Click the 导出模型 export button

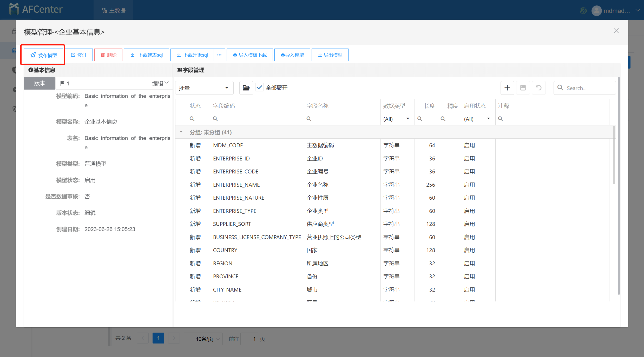[330, 55]
